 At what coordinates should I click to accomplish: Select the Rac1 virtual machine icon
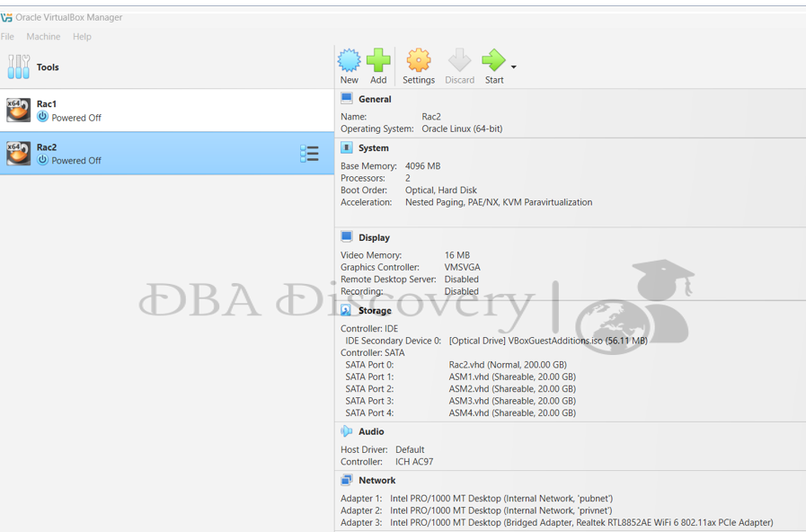[x=18, y=110]
